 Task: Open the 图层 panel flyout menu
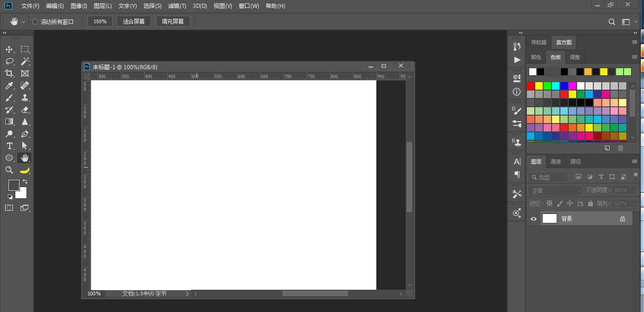click(x=635, y=162)
